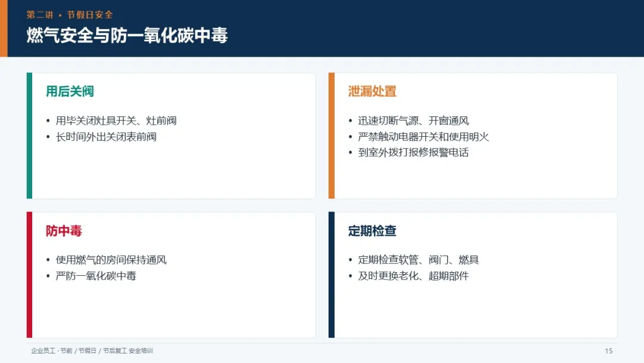Select the subtitle 第二讲 · 节假日安全
The height and width of the screenshot is (363, 644).
pos(70,15)
